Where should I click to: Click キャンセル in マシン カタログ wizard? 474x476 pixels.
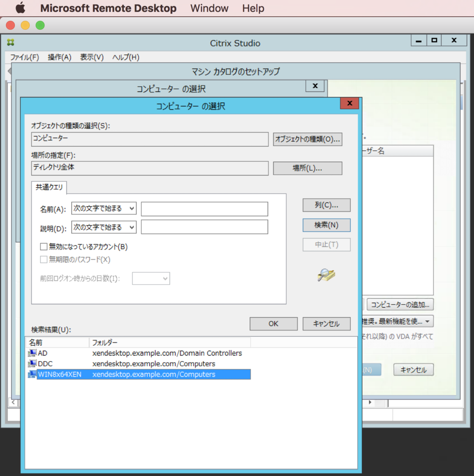click(414, 370)
